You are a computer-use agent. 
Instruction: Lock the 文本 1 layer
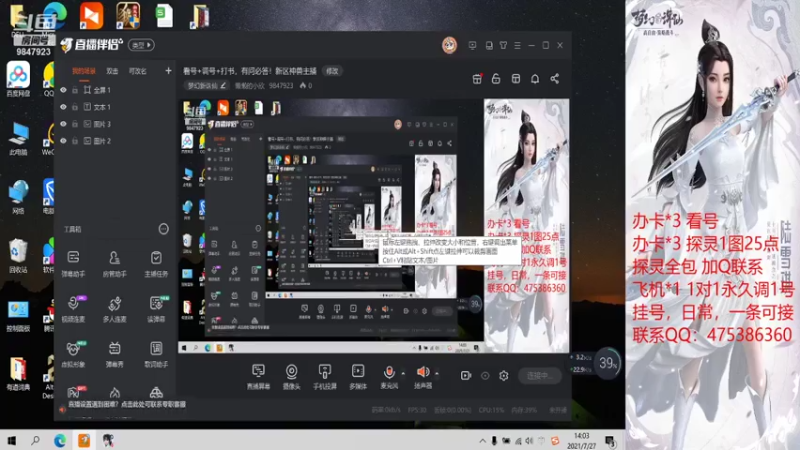coord(74,107)
